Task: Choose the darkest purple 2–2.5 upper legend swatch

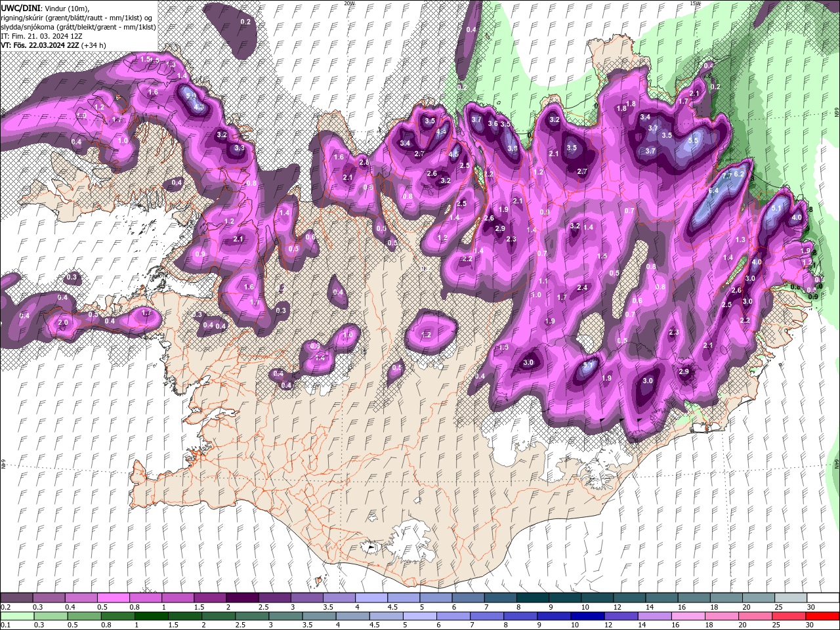Action: click(242, 598)
